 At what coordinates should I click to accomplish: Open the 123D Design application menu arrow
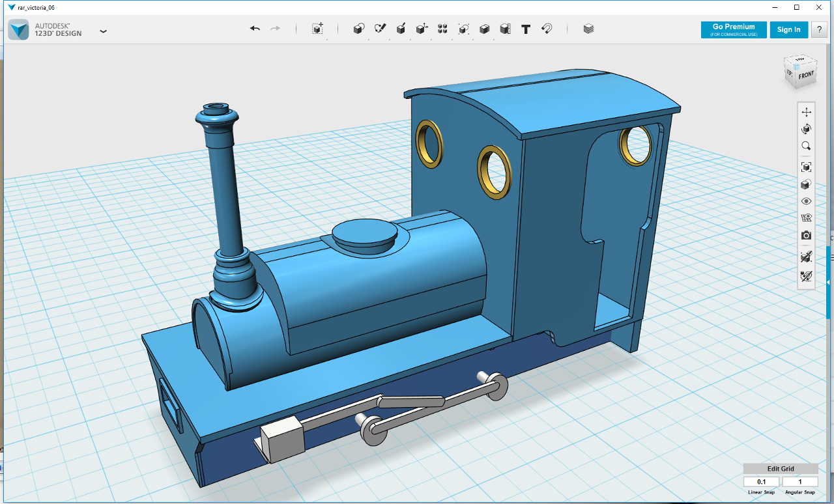[x=103, y=31]
